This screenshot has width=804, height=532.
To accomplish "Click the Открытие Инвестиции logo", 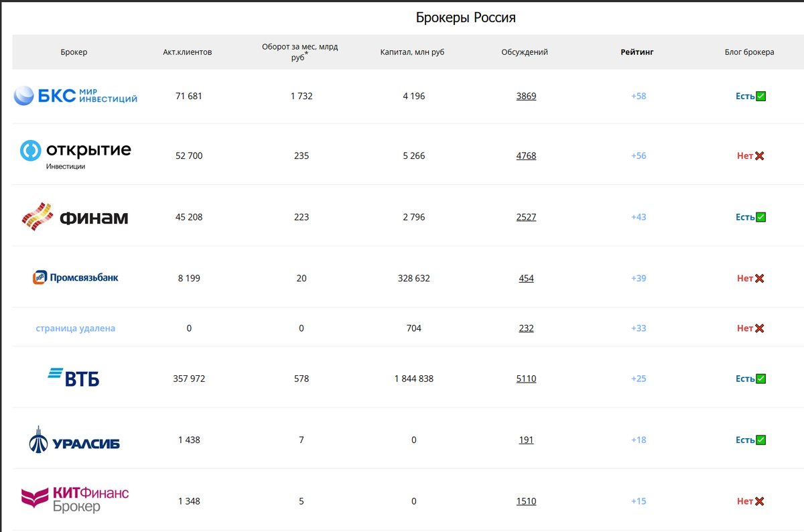I will pos(75,154).
